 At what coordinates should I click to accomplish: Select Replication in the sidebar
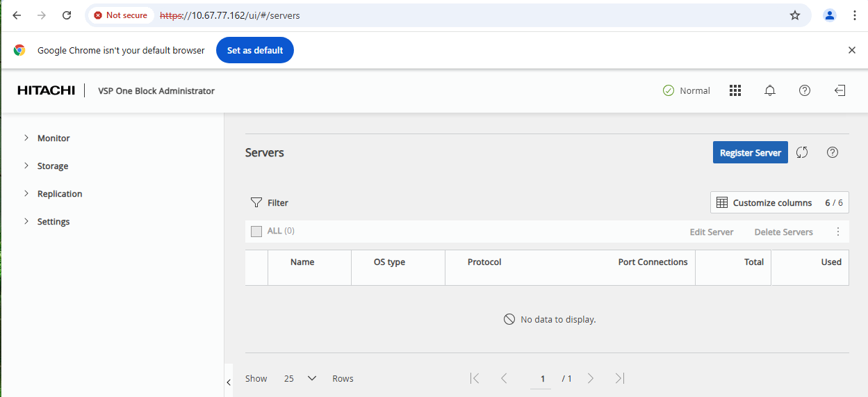(60, 194)
